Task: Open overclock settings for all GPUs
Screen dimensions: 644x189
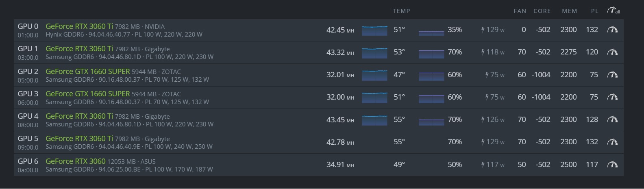Action: pyautogui.click(x=614, y=11)
